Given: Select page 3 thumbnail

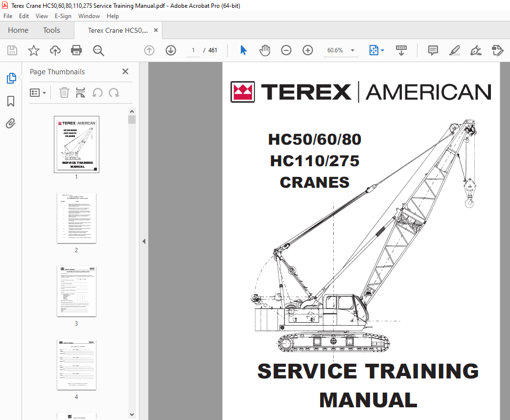Looking at the screenshot, I should tap(76, 291).
